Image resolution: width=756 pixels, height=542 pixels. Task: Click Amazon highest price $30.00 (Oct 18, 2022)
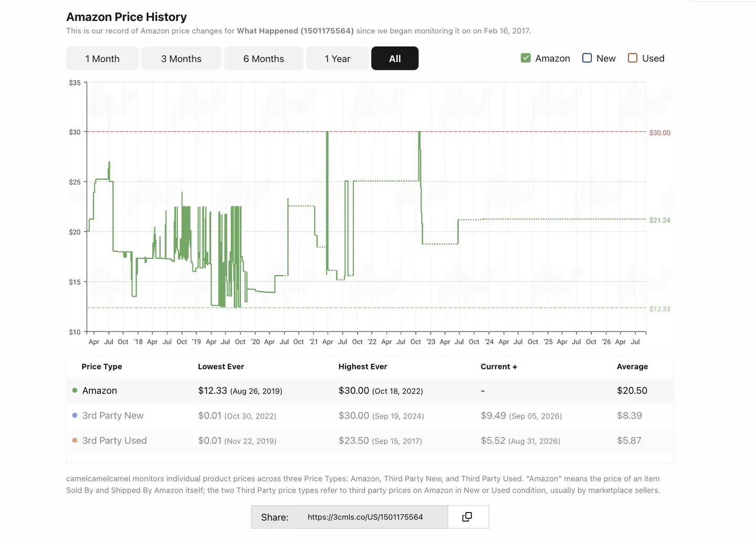[x=381, y=390]
